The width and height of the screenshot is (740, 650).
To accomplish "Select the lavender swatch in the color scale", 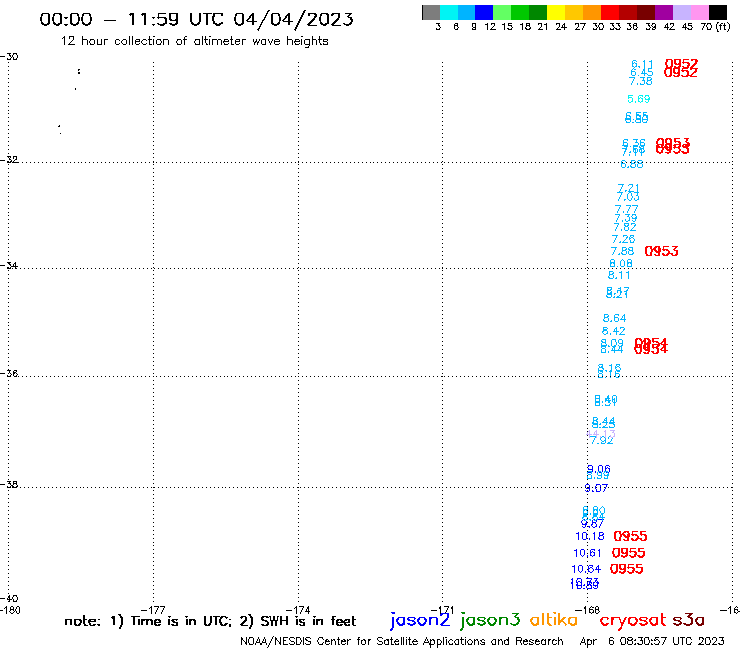I will point(682,12).
